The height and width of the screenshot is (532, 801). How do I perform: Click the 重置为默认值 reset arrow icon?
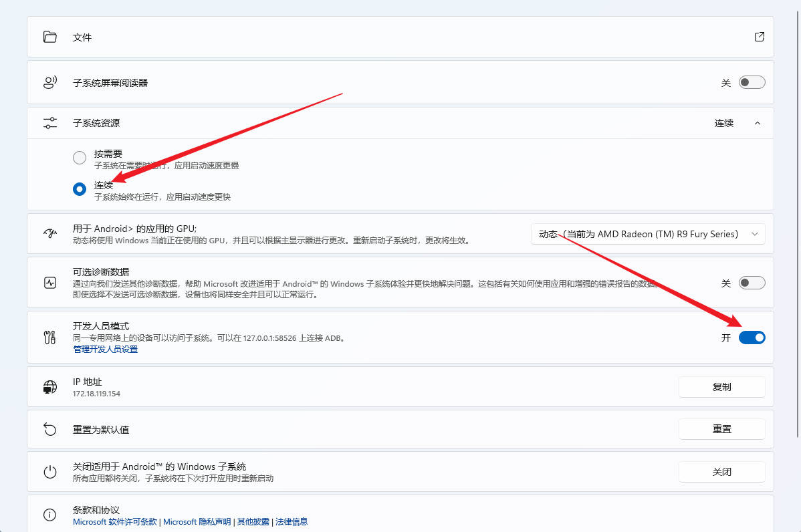[50, 428]
